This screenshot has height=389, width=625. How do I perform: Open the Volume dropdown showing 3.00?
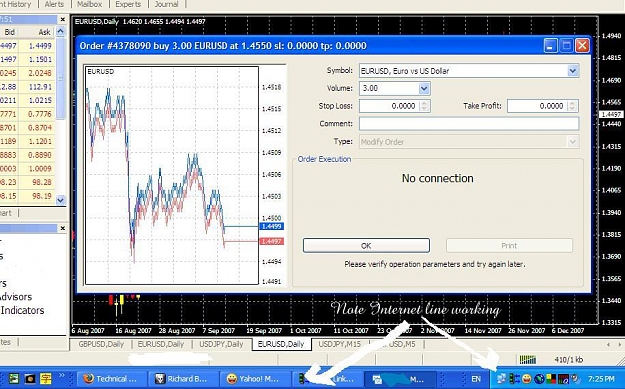click(424, 88)
